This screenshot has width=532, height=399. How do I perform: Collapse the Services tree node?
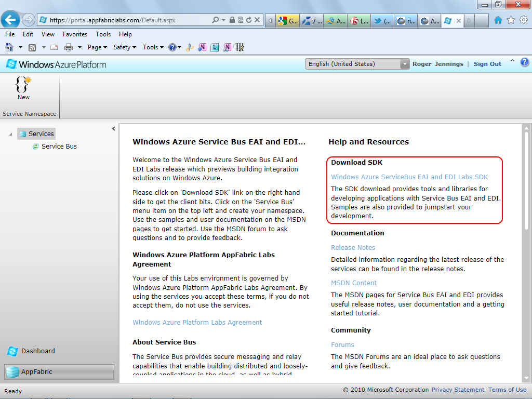[10, 134]
